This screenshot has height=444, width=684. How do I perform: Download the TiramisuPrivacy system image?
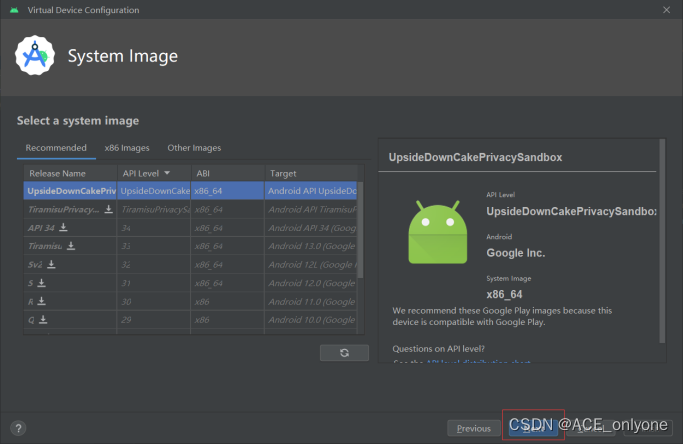click(x=109, y=209)
